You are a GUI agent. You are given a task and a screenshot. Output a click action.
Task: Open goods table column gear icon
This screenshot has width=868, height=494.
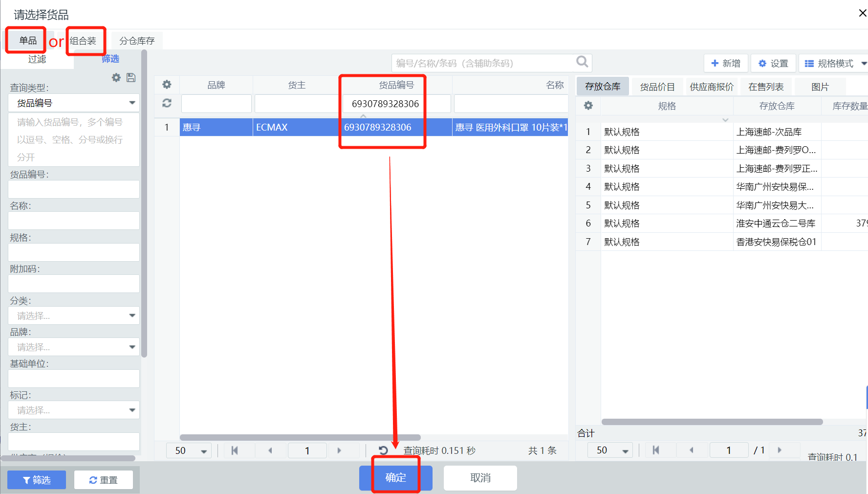tap(167, 85)
